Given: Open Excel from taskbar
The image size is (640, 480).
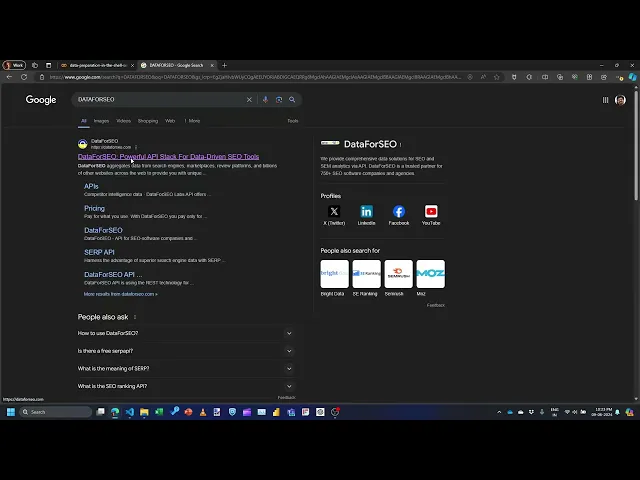Looking at the screenshot, I should [x=159, y=412].
